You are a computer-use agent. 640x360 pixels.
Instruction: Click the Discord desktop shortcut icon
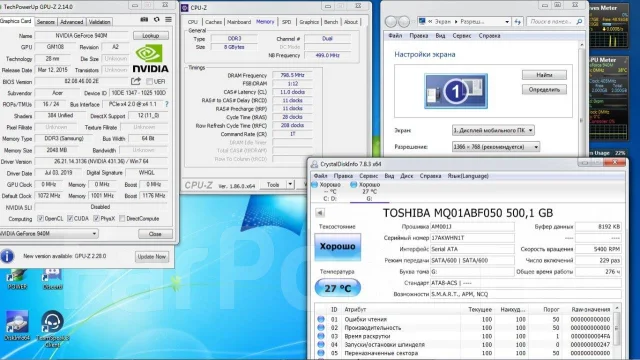52,276
